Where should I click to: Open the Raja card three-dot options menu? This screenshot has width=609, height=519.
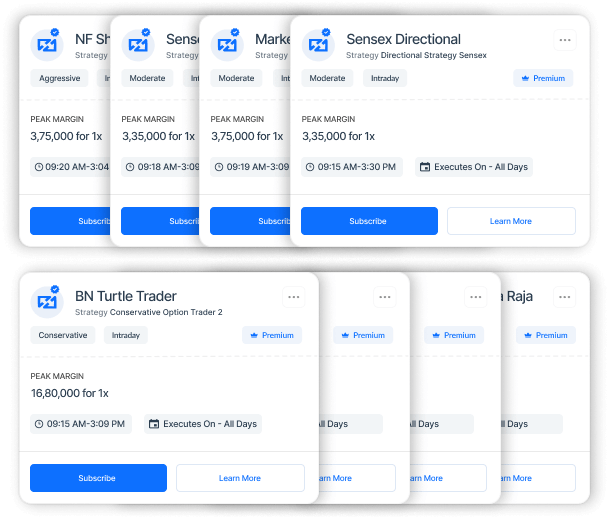[x=564, y=297]
